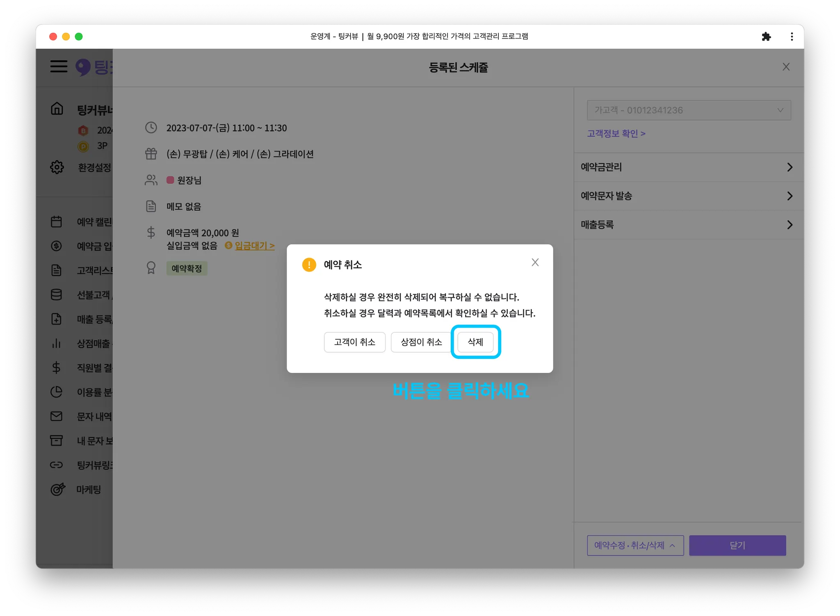Click the 문자 내역 envelope icon
840x616 pixels.
[56, 416]
